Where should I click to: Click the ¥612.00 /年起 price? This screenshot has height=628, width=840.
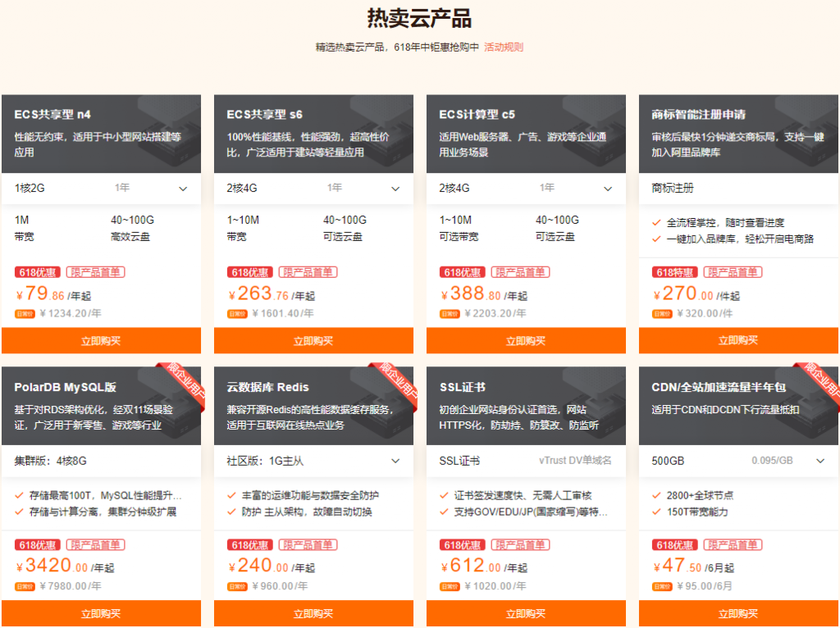(x=484, y=566)
